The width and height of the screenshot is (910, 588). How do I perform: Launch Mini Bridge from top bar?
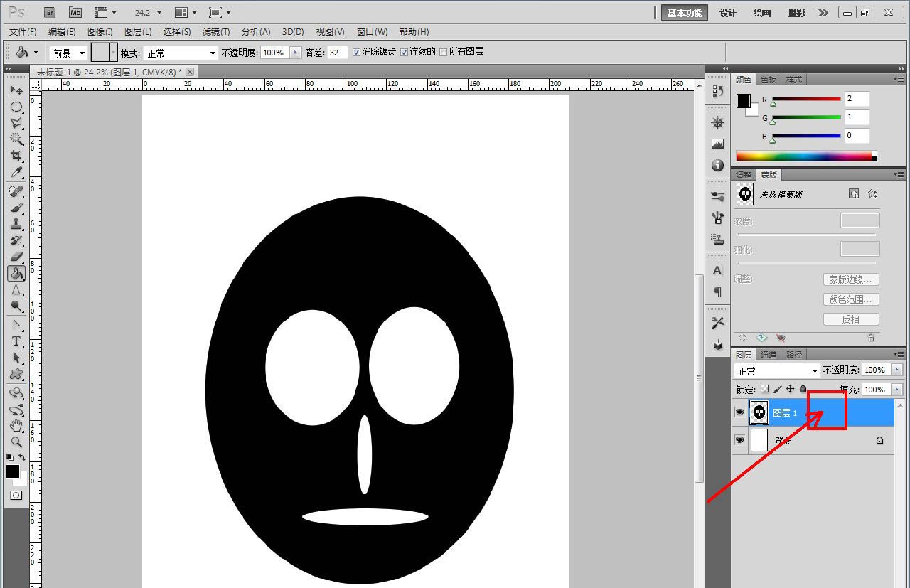point(75,12)
